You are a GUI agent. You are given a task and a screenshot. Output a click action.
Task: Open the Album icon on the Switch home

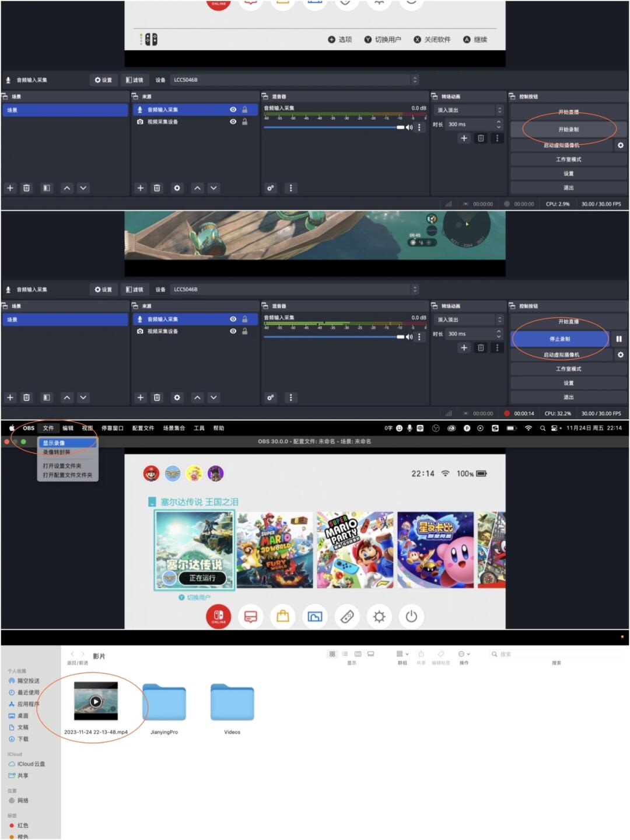(x=315, y=616)
